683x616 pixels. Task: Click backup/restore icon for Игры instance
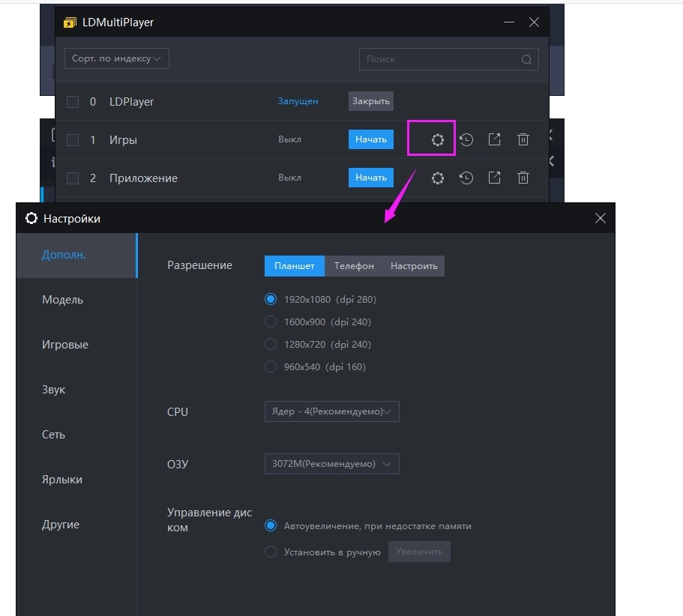tap(466, 139)
